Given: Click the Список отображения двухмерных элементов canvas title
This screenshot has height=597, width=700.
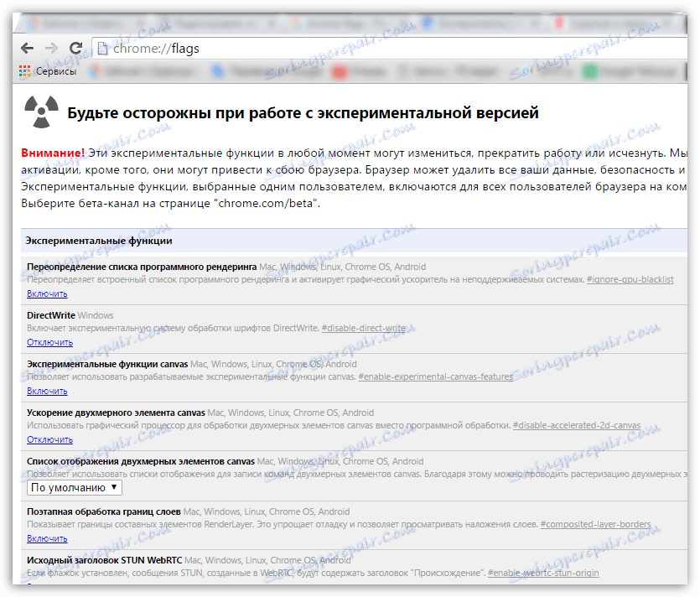Looking at the screenshot, I should 141,461.
